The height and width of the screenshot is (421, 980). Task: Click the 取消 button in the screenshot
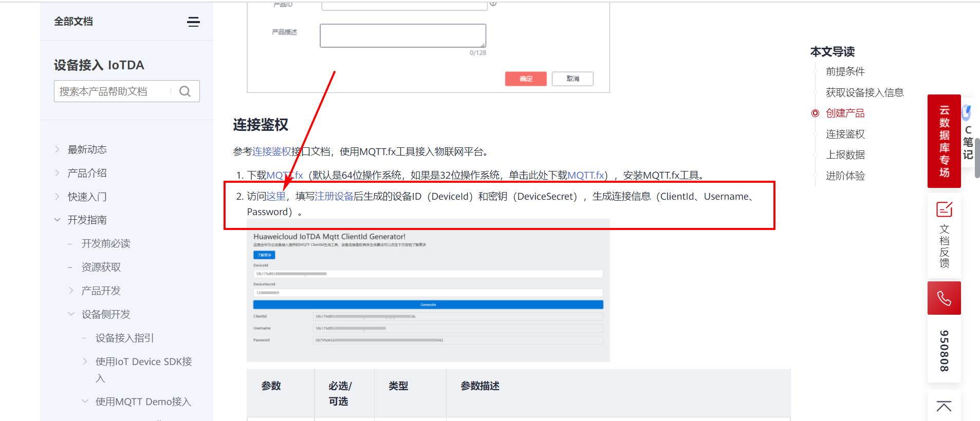coord(572,79)
